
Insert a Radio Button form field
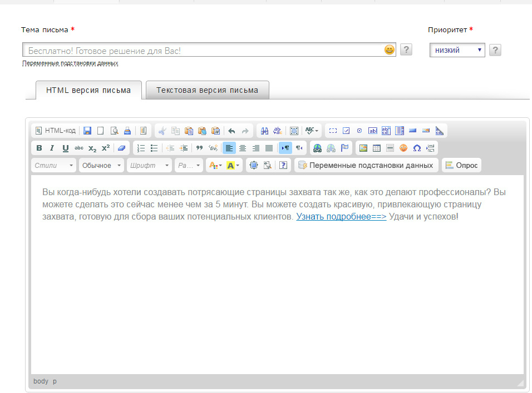pos(359,131)
